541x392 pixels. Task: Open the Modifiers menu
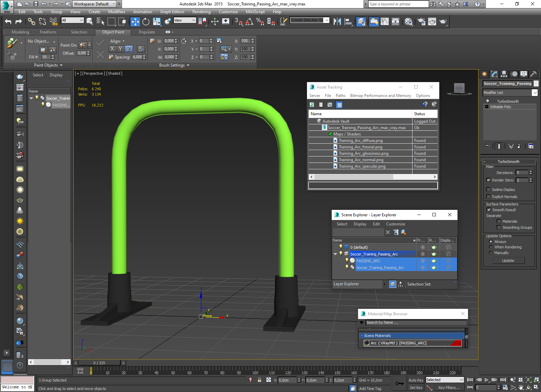coord(117,12)
